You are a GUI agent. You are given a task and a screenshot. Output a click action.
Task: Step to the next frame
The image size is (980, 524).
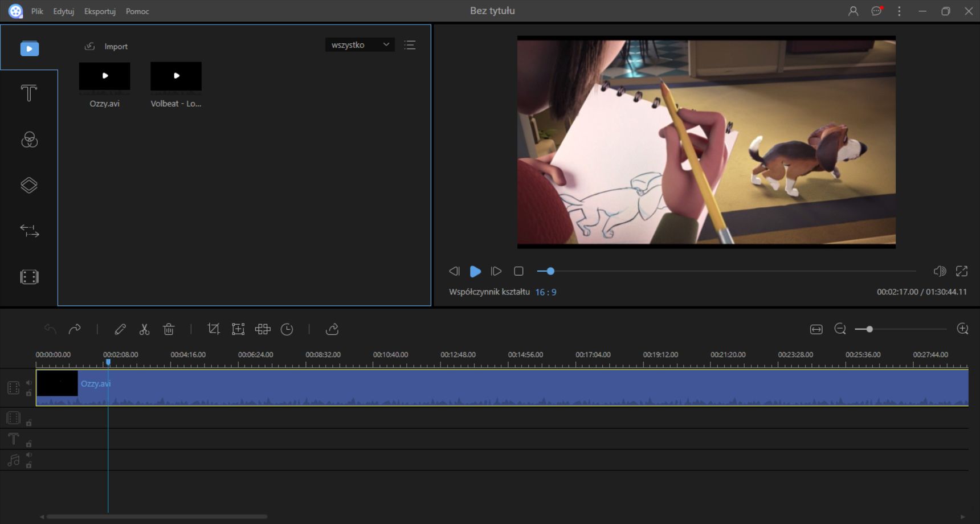496,271
